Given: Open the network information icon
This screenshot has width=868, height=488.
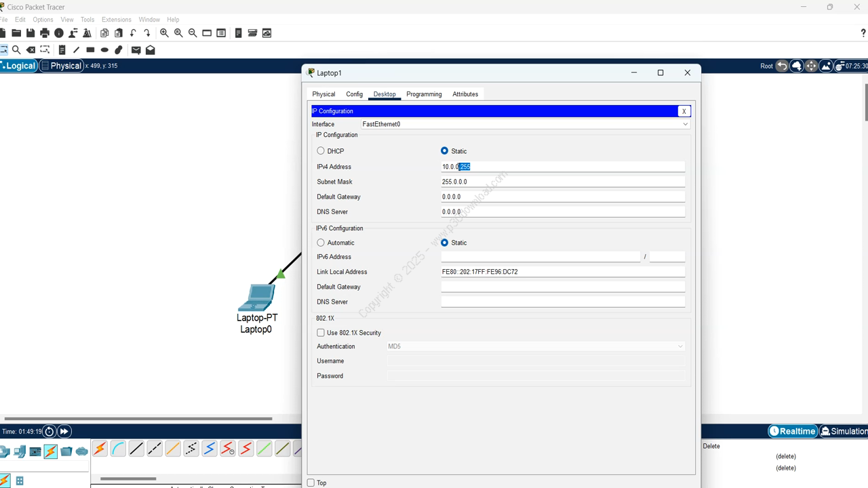Looking at the screenshot, I should tap(59, 33).
